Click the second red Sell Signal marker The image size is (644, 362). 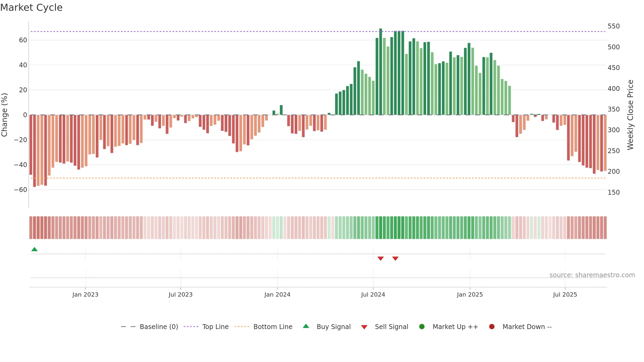click(x=395, y=258)
